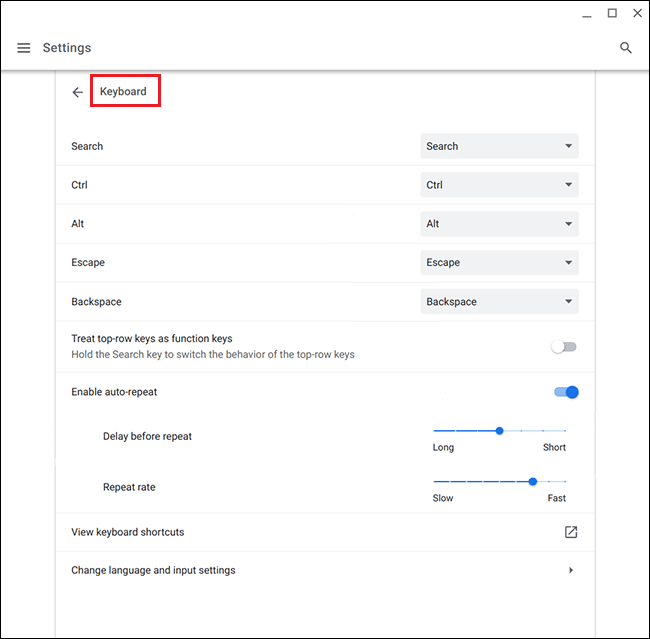Click the Escape row label
Image resolution: width=650 pixels, height=639 pixels.
point(88,262)
